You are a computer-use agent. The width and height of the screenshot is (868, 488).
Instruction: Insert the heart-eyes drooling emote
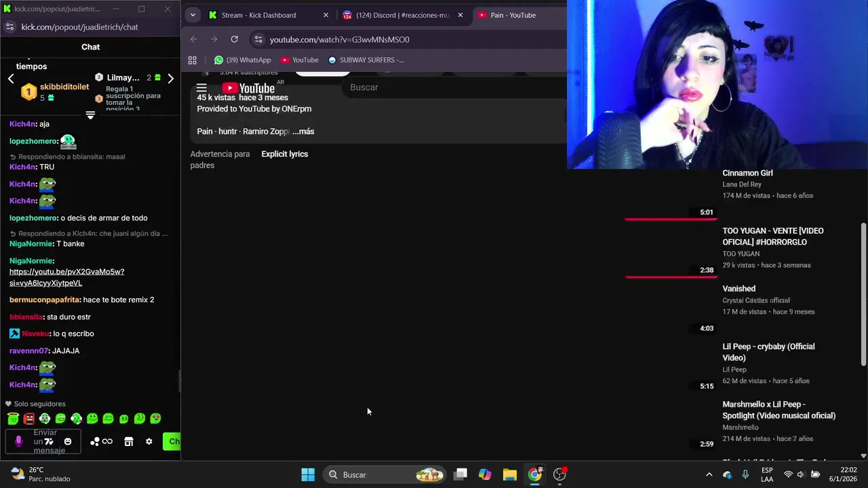click(x=155, y=419)
